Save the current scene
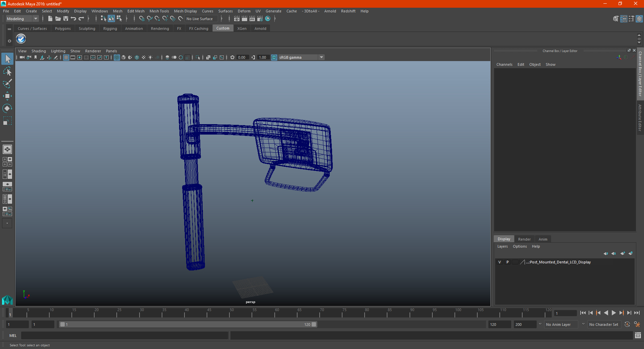The width and height of the screenshot is (644, 349). pyautogui.click(x=66, y=19)
